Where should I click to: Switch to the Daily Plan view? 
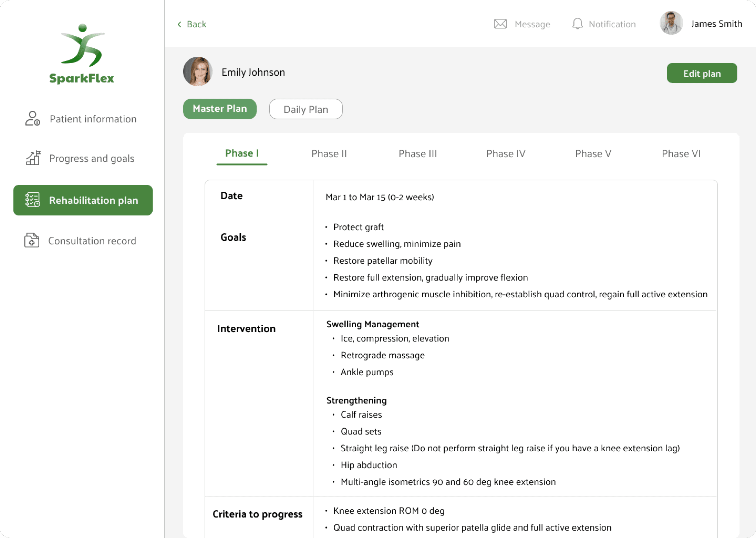click(305, 109)
